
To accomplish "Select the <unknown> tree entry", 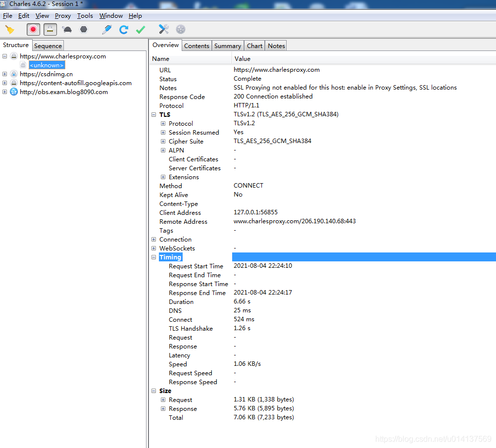I will coord(47,65).
